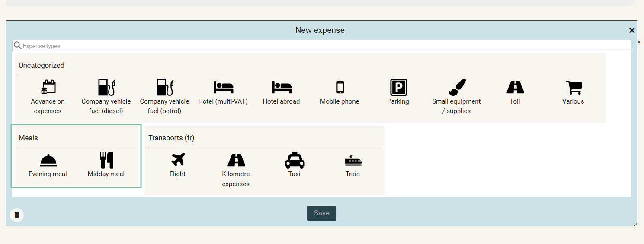The height and width of the screenshot is (244, 644).
Task: Select Kilometre expenses road icon
Action: (236, 161)
